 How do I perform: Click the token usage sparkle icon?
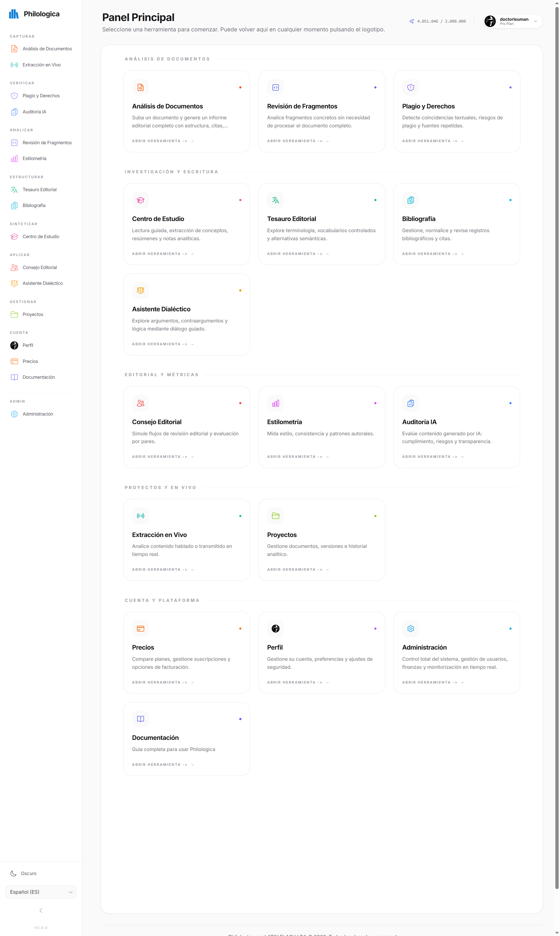click(411, 21)
